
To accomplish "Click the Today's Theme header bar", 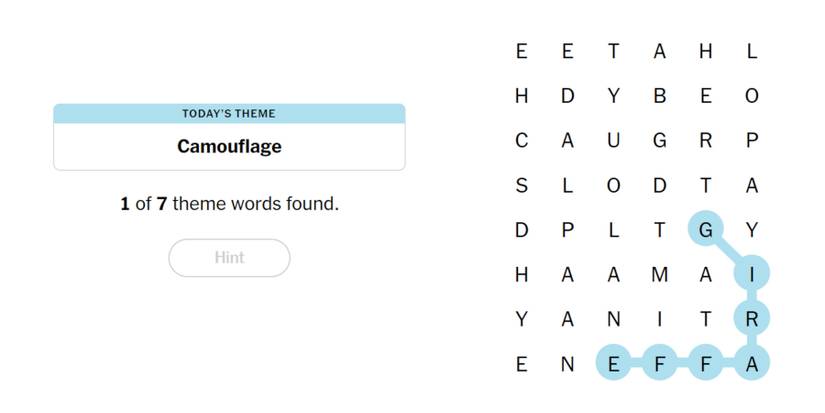I will point(229,113).
